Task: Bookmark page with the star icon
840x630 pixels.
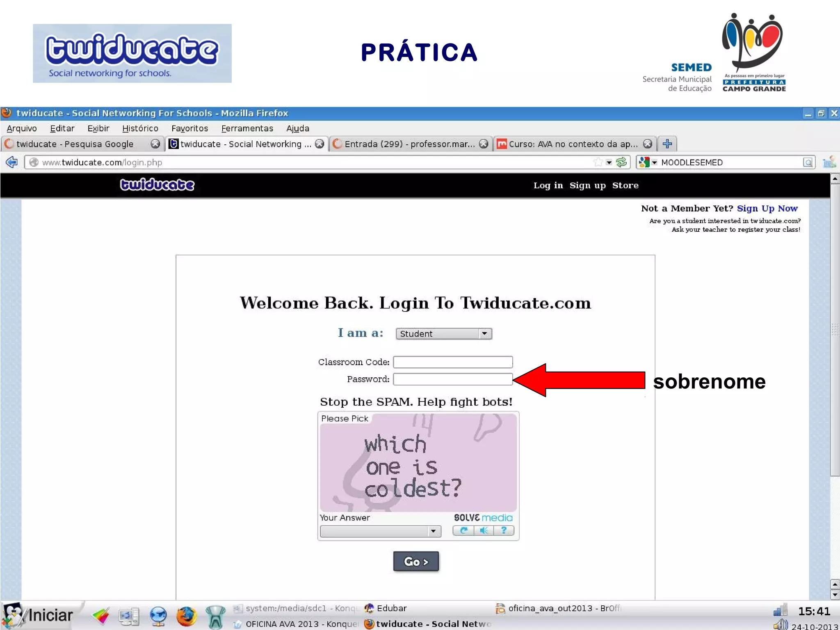Action: click(x=598, y=162)
